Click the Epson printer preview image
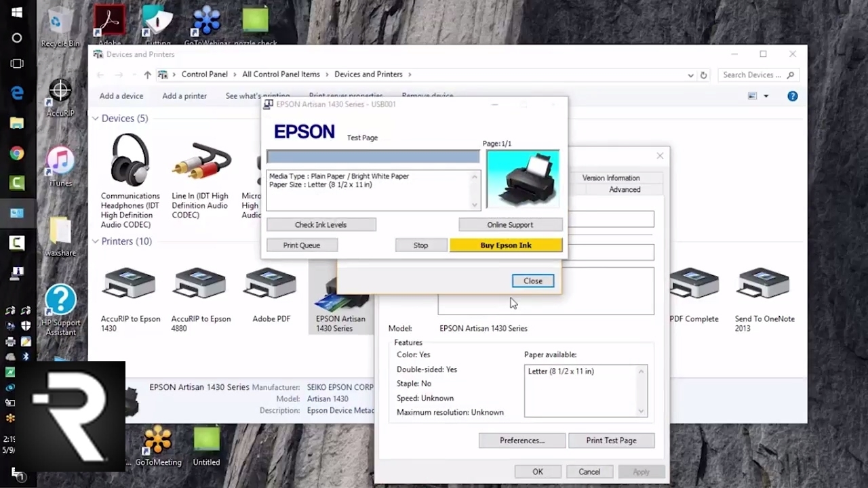 [x=523, y=179]
